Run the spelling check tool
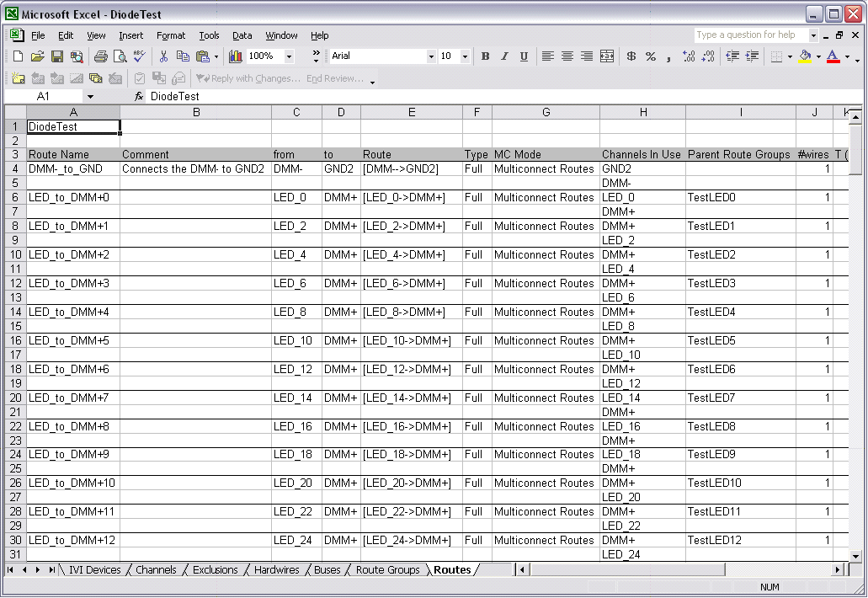The height and width of the screenshot is (598, 868). (x=139, y=56)
